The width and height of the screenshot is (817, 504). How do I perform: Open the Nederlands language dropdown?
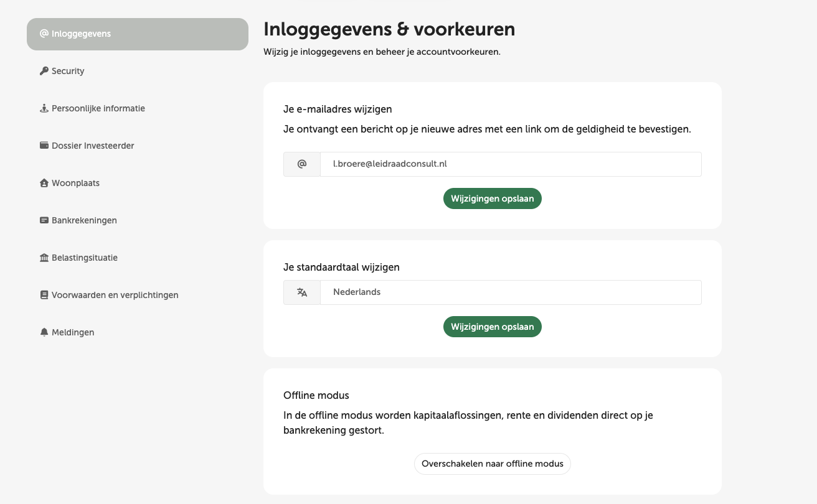(511, 292)
